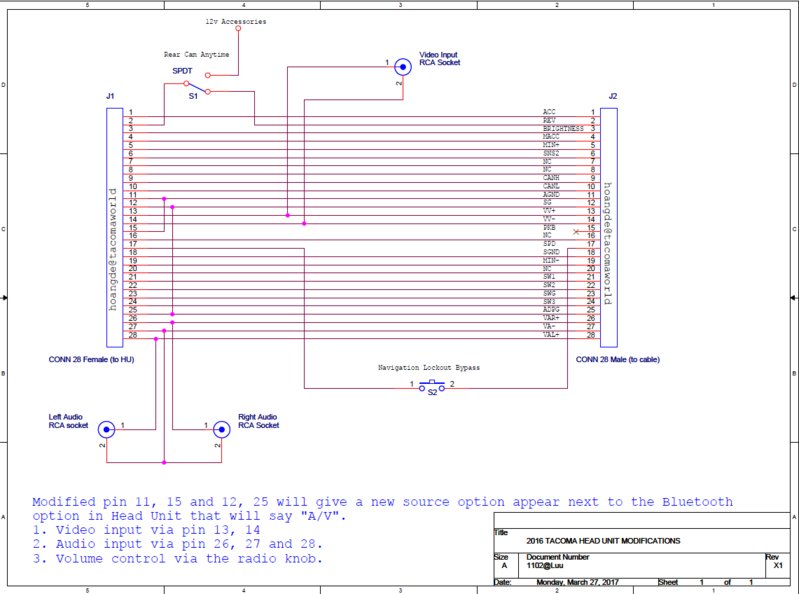Click the Left Audio RCA socket symbol
799x594 pixels.
pyautogui.click(x=106, y=429)
